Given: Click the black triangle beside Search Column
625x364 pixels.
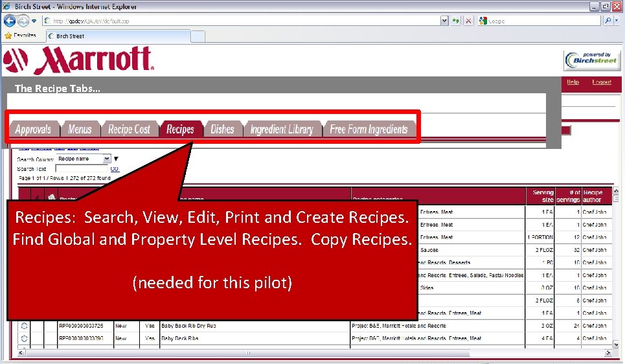Looking at the screenshot, I should click(x=116, y=159).
